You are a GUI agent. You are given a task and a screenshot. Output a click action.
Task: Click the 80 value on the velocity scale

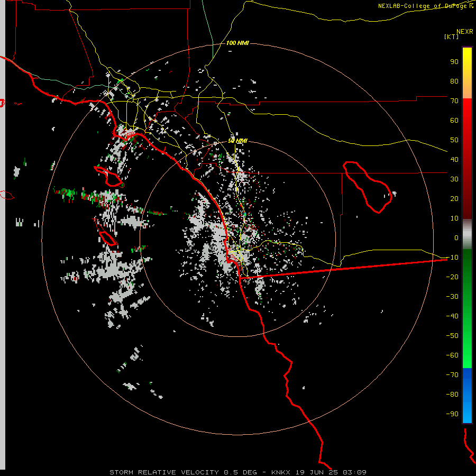click(x=454, y=81)
